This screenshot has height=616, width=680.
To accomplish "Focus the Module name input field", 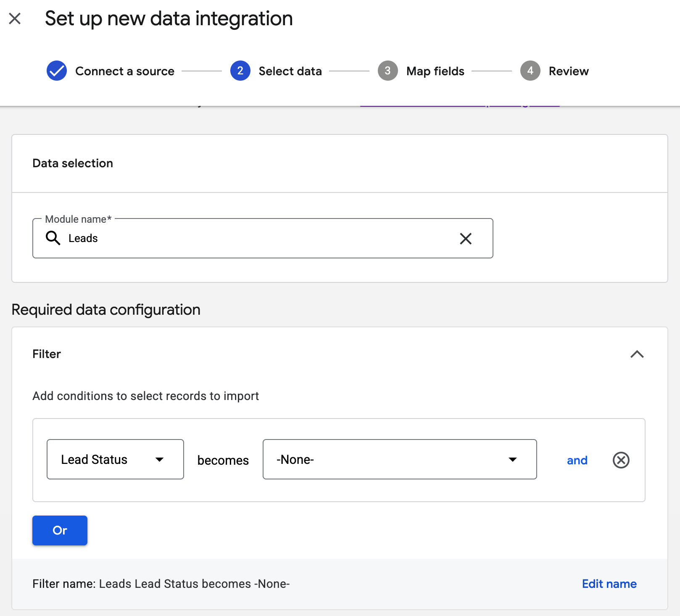I will (x=261, y=239).
